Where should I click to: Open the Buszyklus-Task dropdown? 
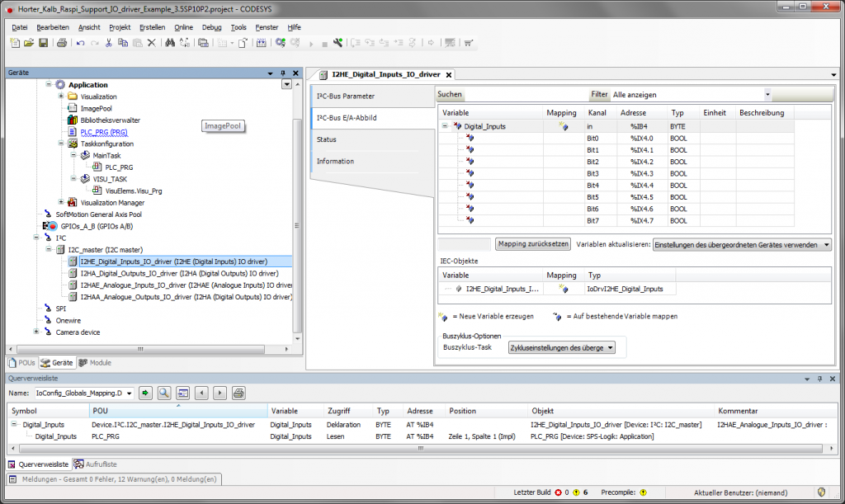(x=611, y=348)
